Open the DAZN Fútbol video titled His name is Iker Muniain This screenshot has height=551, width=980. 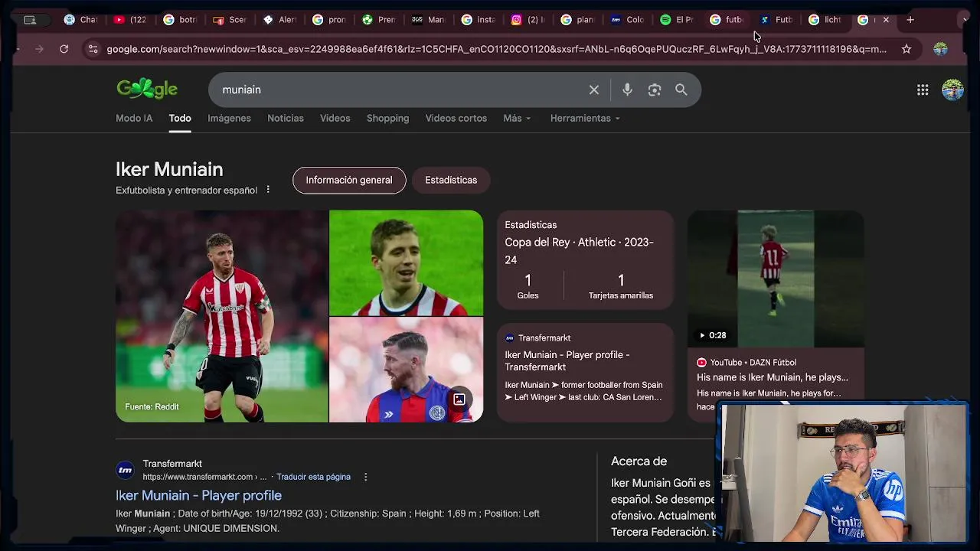[x=772, y=377]
